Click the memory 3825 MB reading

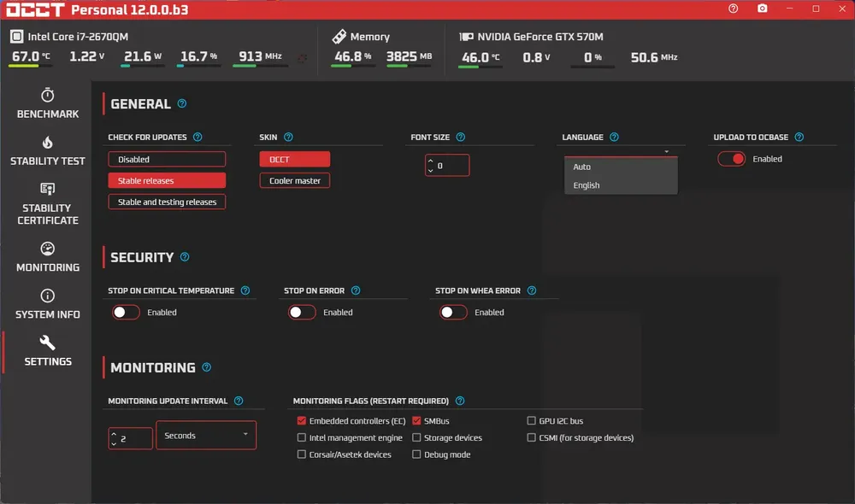pyautogui.click(x=409, y=56)
